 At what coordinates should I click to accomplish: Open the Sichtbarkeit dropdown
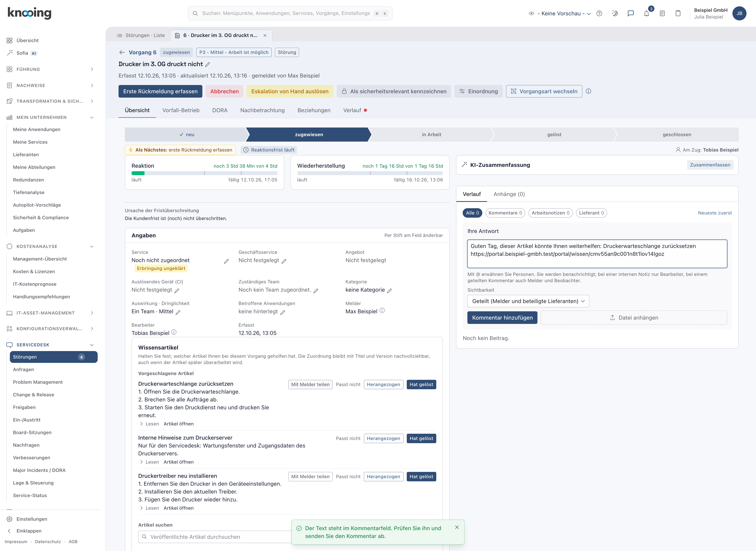(x=528, y=301)
